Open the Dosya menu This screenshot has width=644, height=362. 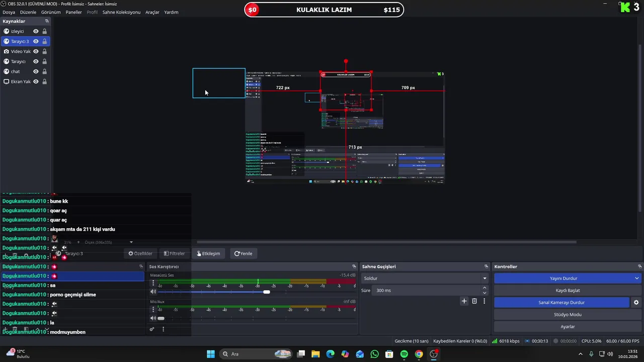[9, 12]
